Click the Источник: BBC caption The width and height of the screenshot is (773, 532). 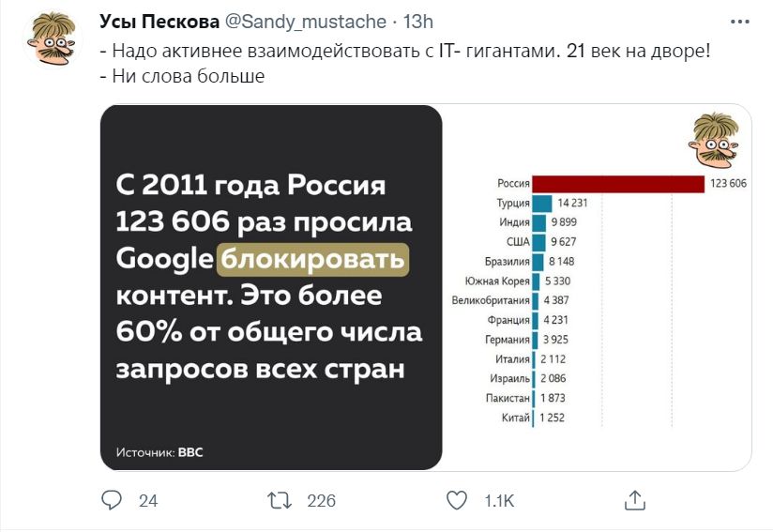coord(159,452)
